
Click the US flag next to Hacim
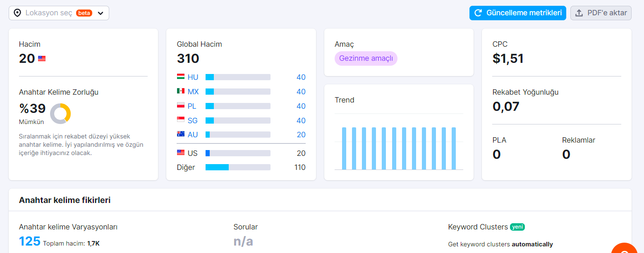42,59
